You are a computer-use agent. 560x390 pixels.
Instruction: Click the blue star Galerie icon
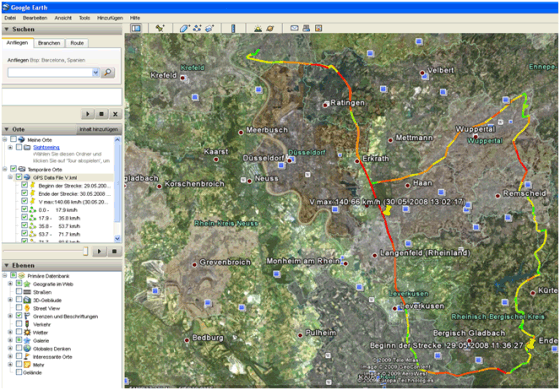coord(27,341)
